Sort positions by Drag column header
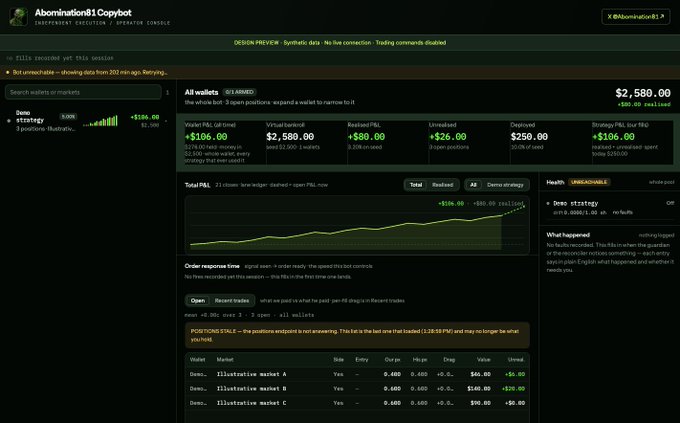The width and height of the screenshot is (680, 423). click(x=449, y=360)
